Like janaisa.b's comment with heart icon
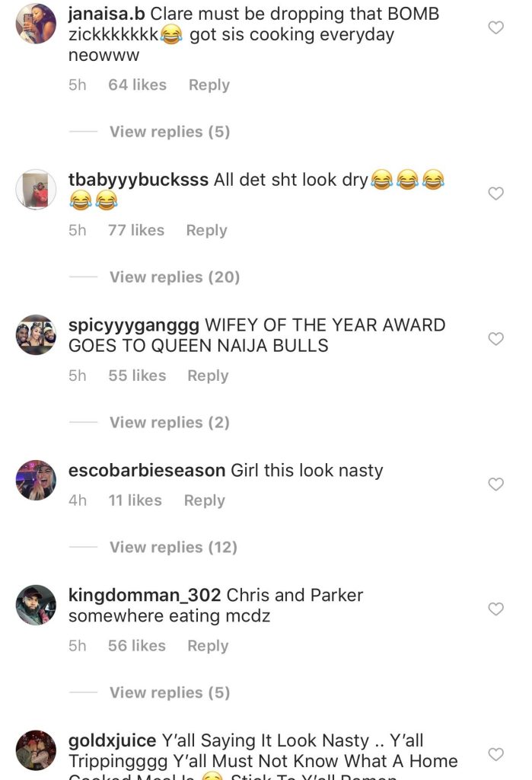The height and width of the screenshot is (780, 532). (x=495, y=27)
